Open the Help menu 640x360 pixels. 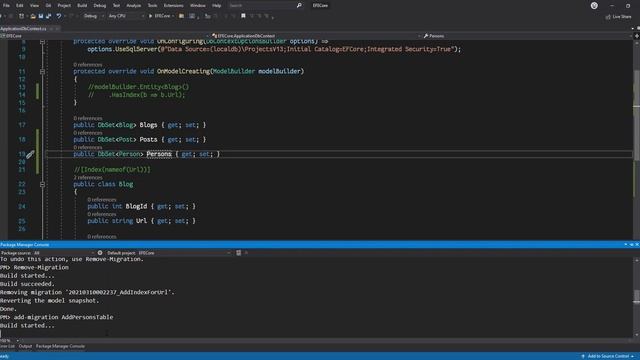[216, 6]
